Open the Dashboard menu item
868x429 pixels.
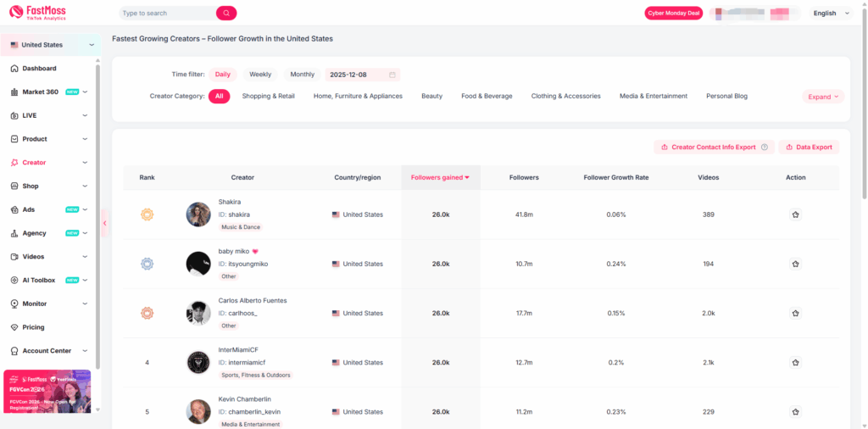pos(39,69)
